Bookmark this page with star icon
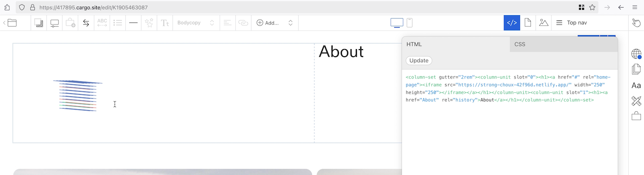 click(592, 7)
